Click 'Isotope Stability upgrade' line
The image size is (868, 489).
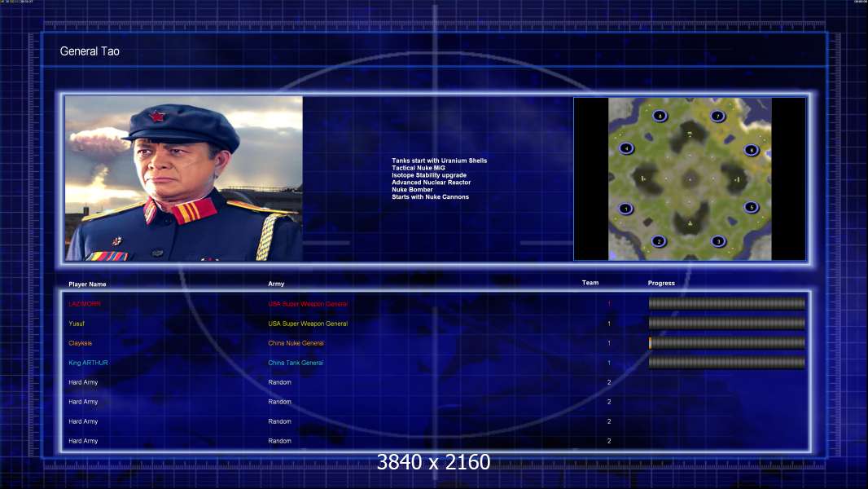tap(429, 175)
